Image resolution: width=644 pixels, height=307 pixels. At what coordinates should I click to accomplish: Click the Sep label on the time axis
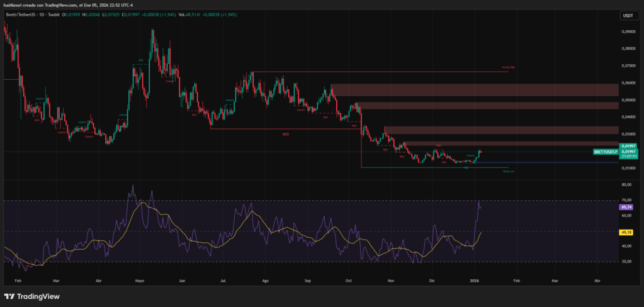[x=308, y=281]
